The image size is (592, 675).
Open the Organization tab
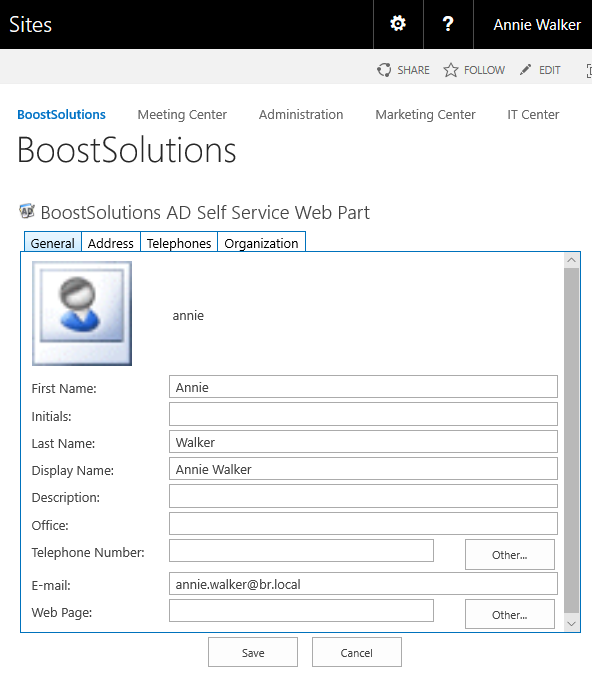coord(261,243)
